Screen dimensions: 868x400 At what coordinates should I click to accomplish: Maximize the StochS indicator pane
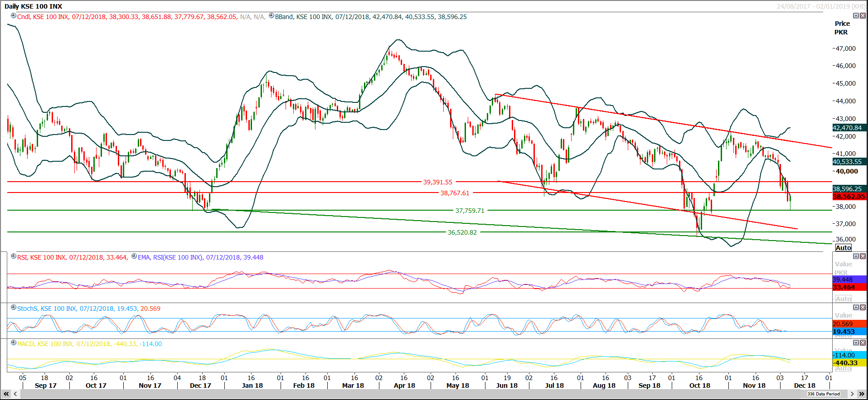[x=856, y=308]
